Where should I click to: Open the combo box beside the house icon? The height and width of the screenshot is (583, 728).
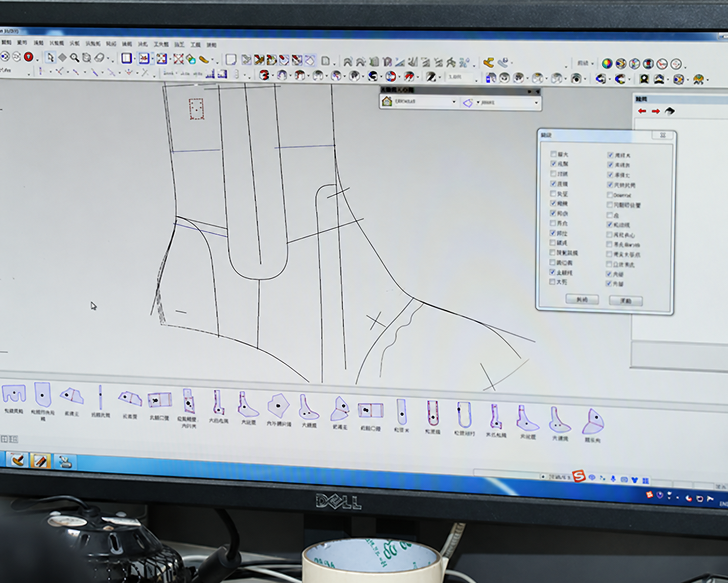[x=426, y=102]
